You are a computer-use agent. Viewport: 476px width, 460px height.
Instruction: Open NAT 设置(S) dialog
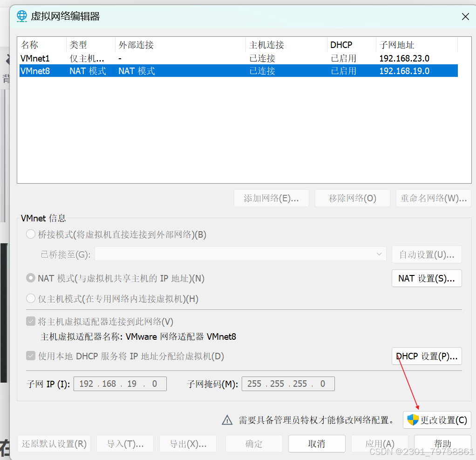coord(427,278)
